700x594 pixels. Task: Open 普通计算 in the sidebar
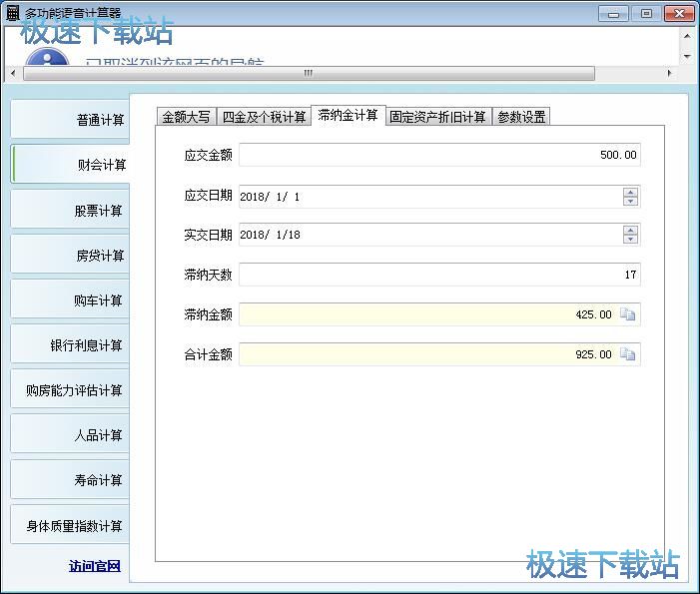coord(72,120)
